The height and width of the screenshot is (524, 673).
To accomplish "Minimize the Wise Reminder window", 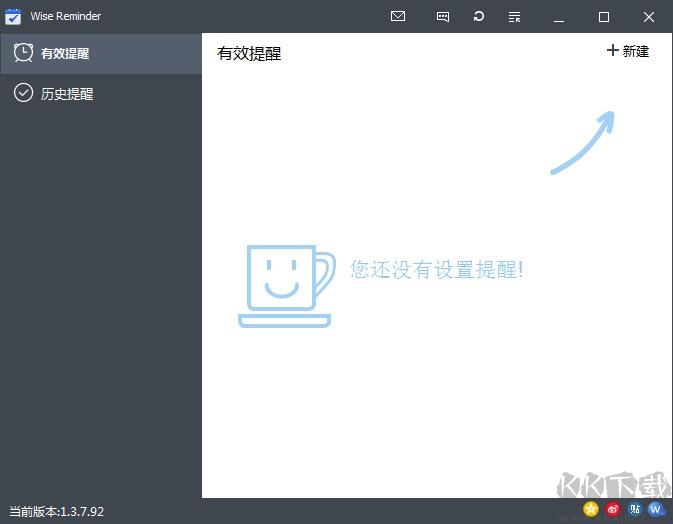I will [x=559, y=17].
